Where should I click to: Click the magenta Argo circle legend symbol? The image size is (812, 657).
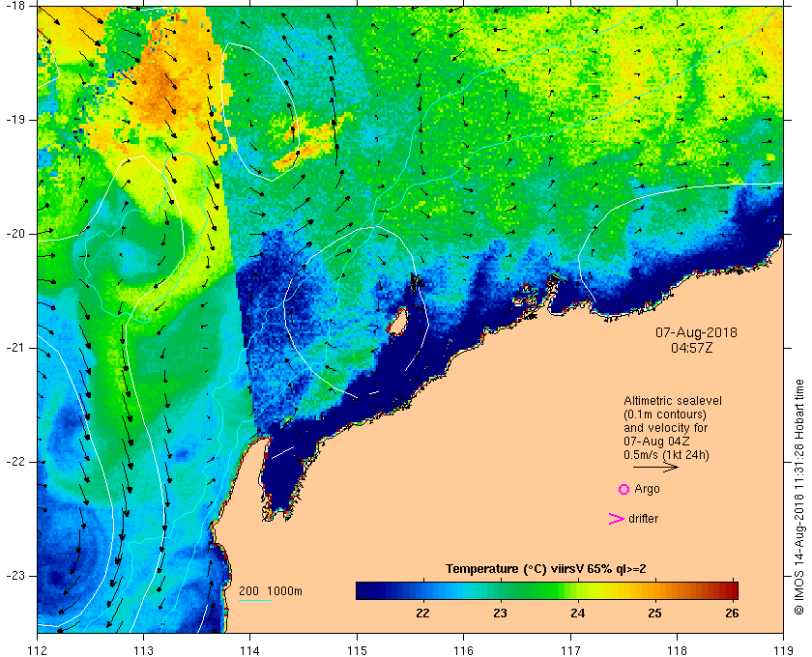tap(623, 489)
